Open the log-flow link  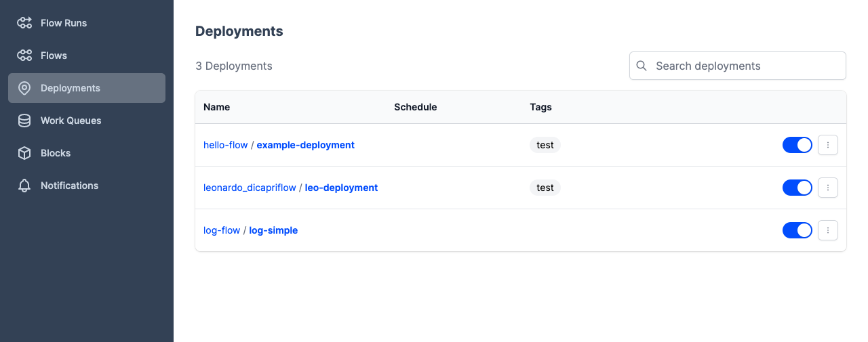coord(222,230)
